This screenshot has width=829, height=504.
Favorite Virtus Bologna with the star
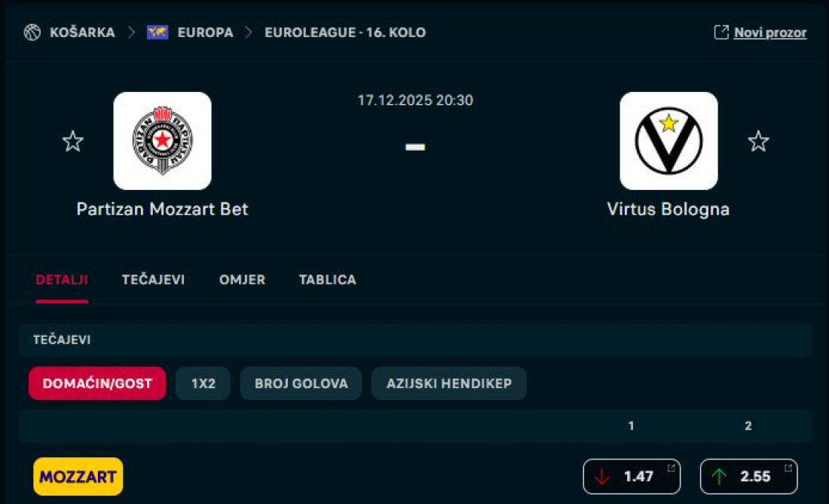pos(758,141)
